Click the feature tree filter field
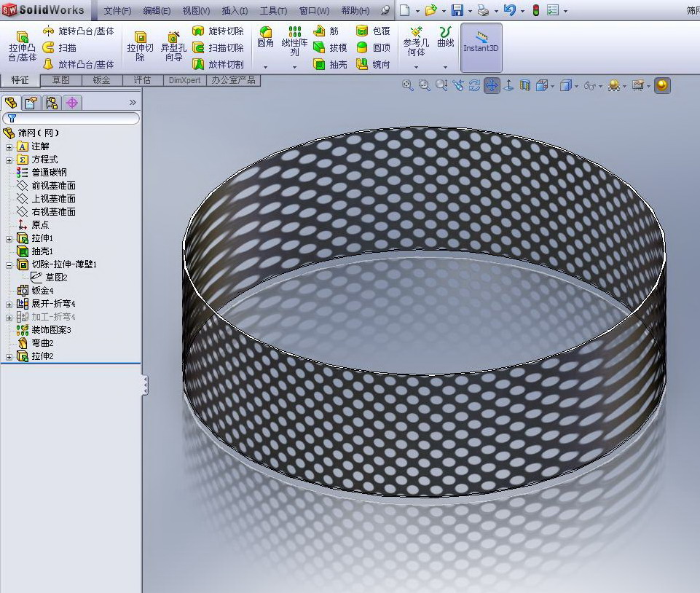This screenshot has width=700, height=593. pyautogui.click(x=71, y=118)
